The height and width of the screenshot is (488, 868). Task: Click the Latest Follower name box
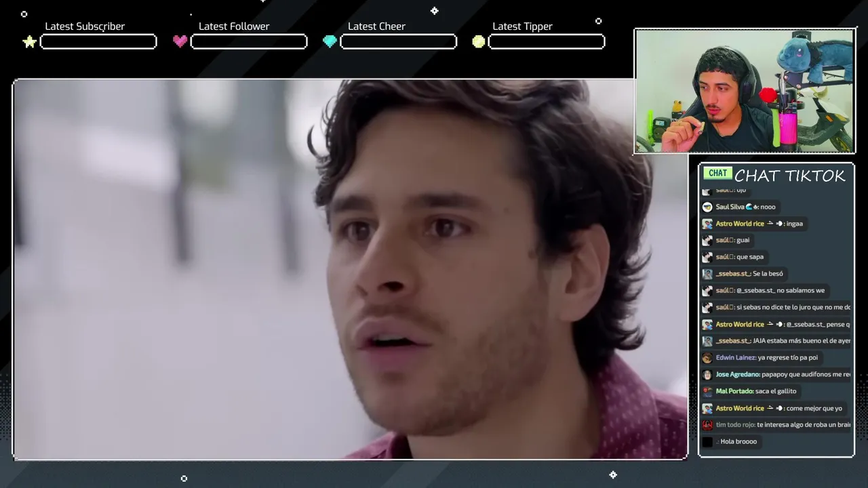pyautogui.click(x=249, y=42)
